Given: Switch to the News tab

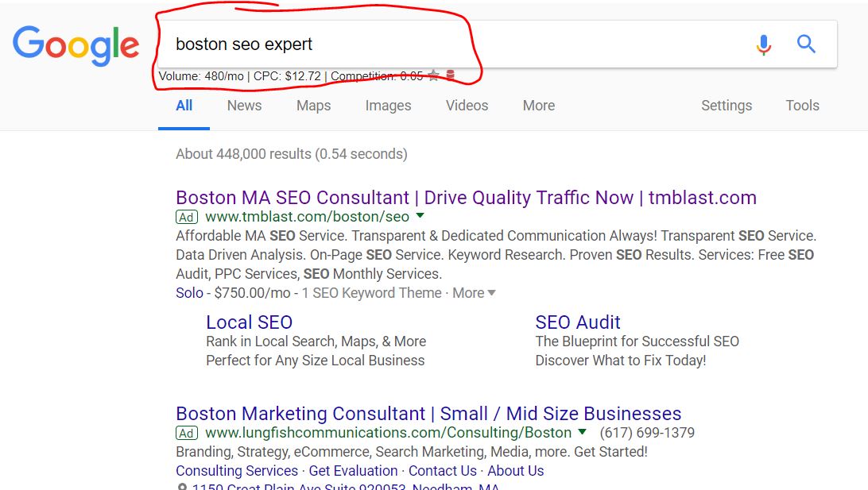Looking at the screenshot, I should (244, 105).
